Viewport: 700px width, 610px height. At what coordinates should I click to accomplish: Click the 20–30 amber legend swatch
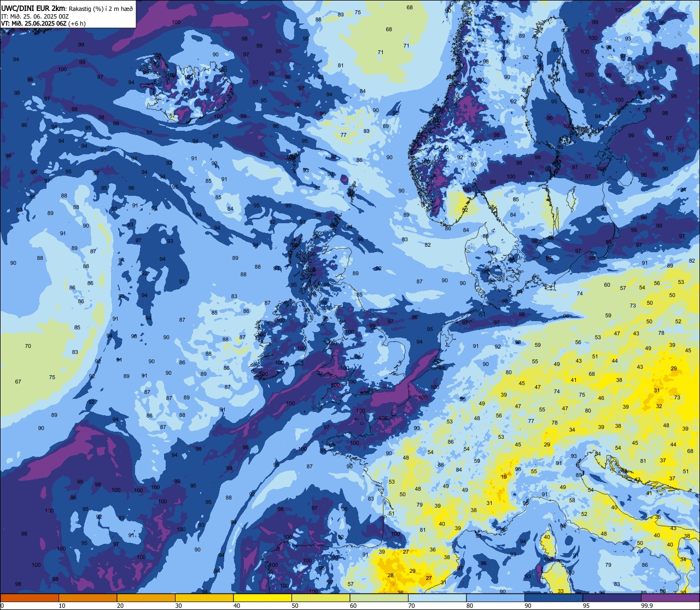point(146,597)
